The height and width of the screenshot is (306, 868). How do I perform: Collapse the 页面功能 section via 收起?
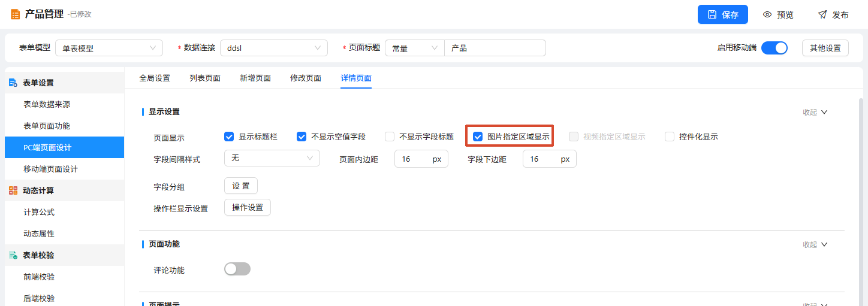click(x=815, y=244)
